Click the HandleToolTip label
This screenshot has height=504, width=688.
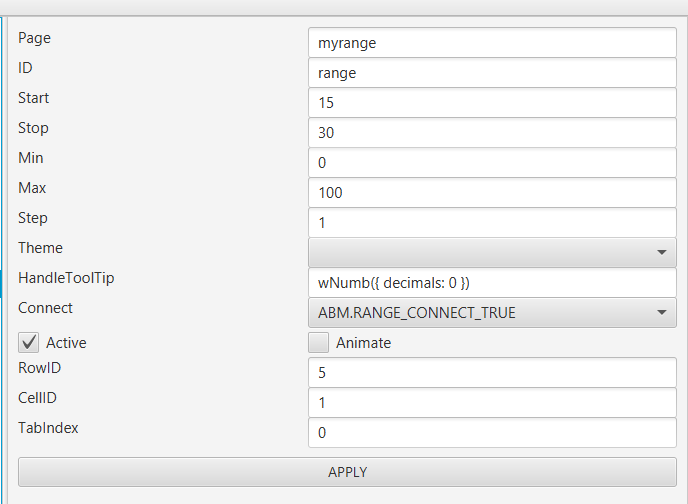[66, 278]
